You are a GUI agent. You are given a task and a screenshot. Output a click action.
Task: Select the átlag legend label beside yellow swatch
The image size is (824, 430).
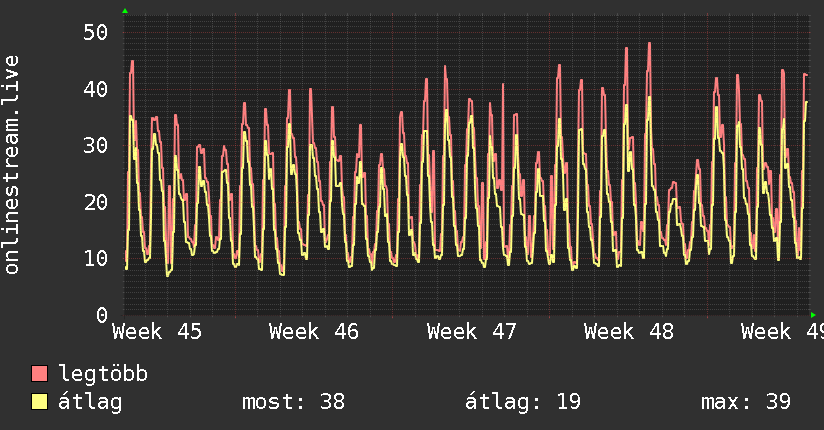point(90,402)
